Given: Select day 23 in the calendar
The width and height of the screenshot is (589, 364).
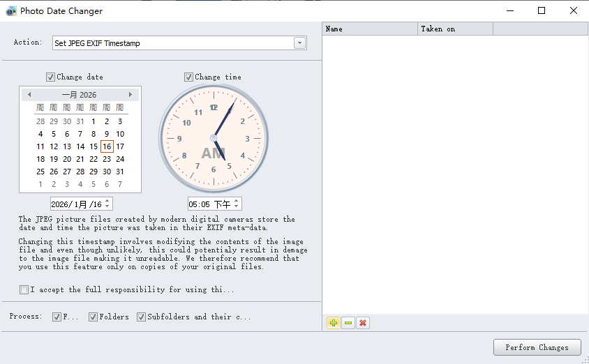Looking at the screenshot, I should (107, 159).
